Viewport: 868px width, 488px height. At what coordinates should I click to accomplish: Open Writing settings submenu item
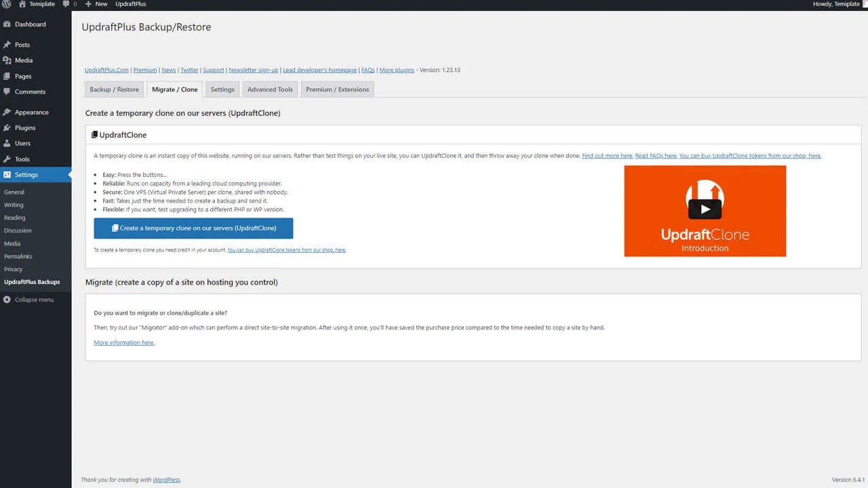pos(14,205)
